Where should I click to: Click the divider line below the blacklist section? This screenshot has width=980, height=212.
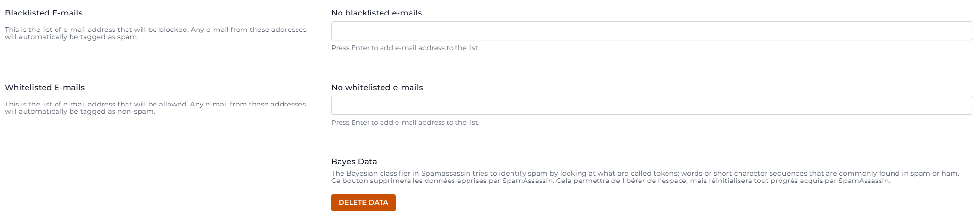click(x=488, y=69)
